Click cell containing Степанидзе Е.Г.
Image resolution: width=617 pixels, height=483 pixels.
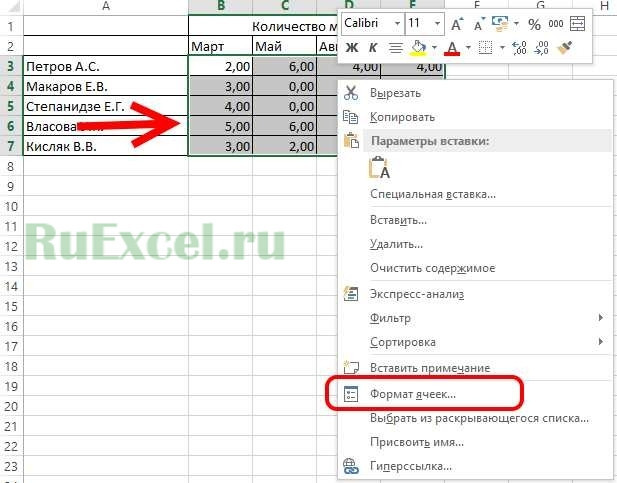click(106, 106)
